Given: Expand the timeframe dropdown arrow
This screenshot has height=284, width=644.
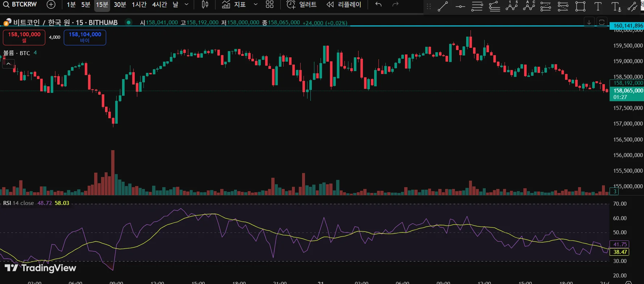Looking at the screenshot, I should pos(187,5).
